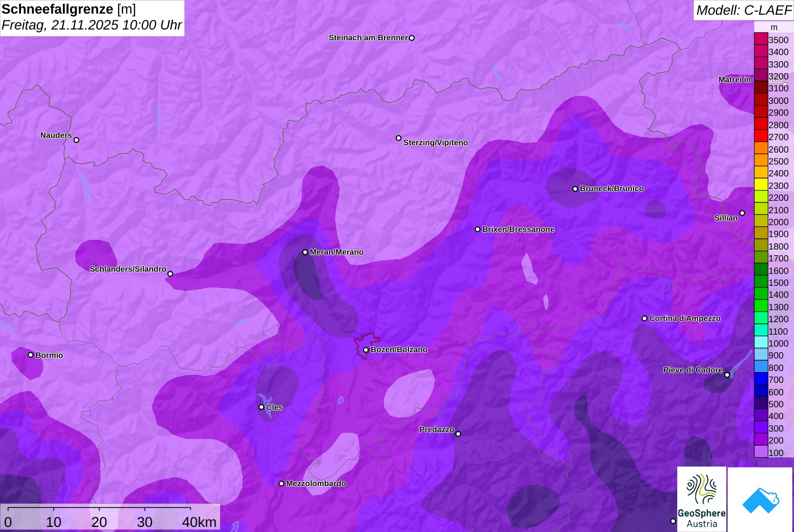
Task: Click the Sterzing/Vipiteno label text
Action: click(436, 143)
